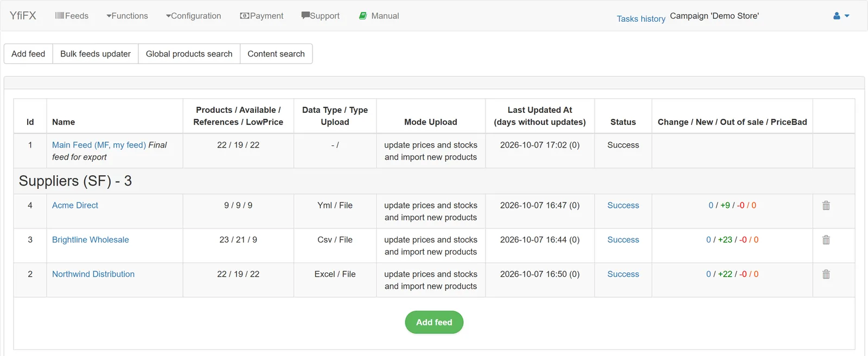Click the Campaign 'Demo Store' label

pyautogui.click(x=714, y=16)
